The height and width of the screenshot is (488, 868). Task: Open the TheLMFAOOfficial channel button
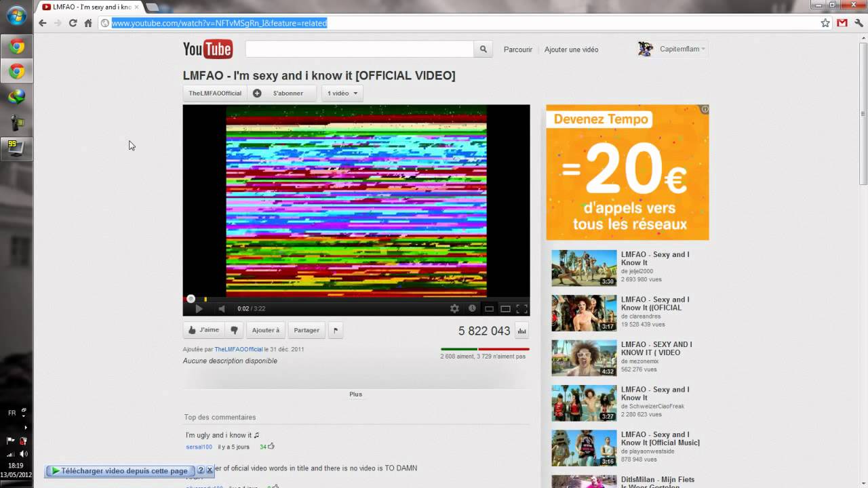pyautogui.click(x=215, y=93)
